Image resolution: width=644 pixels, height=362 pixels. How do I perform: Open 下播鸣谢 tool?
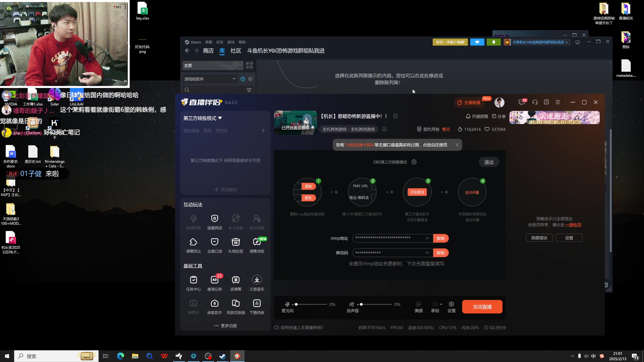click(257, 307)
